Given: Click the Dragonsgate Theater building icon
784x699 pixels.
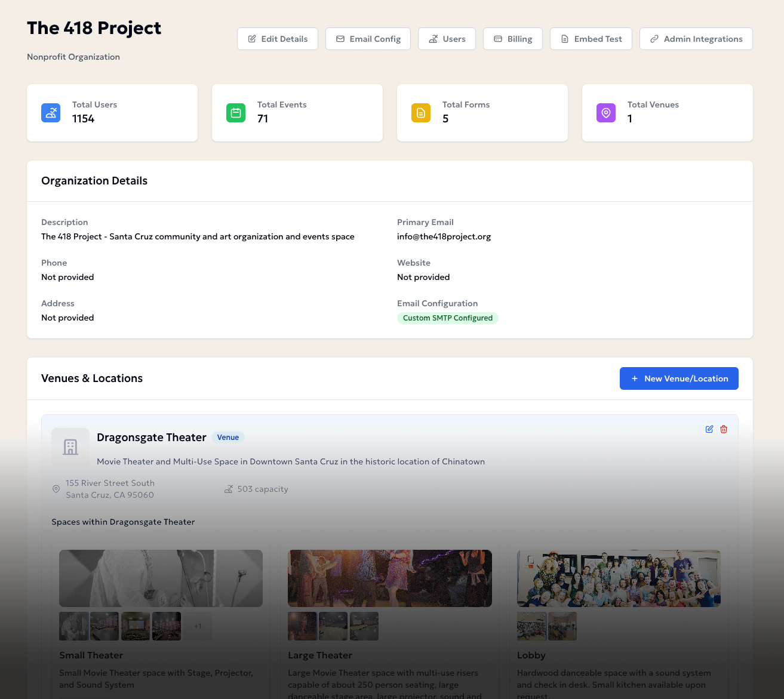Looking at the screenshot, I should pyautogui.click(x=70, y=447).
